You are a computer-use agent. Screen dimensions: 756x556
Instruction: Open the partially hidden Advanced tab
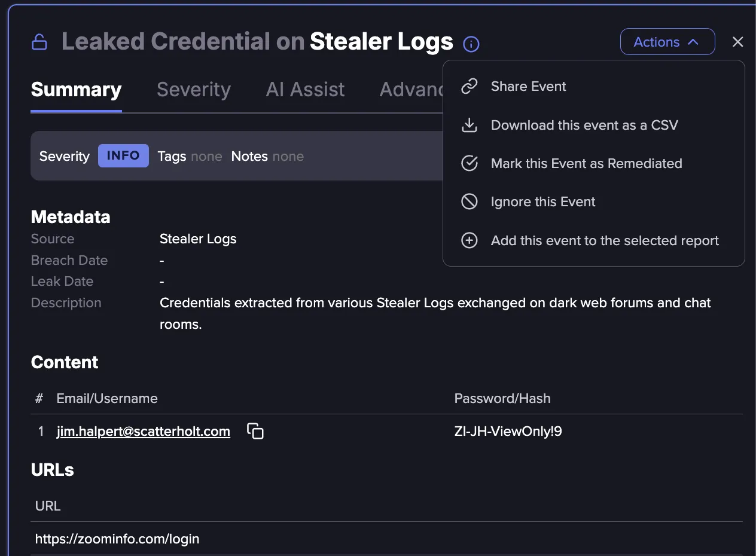pyautogui.click(x=413, y=90)
